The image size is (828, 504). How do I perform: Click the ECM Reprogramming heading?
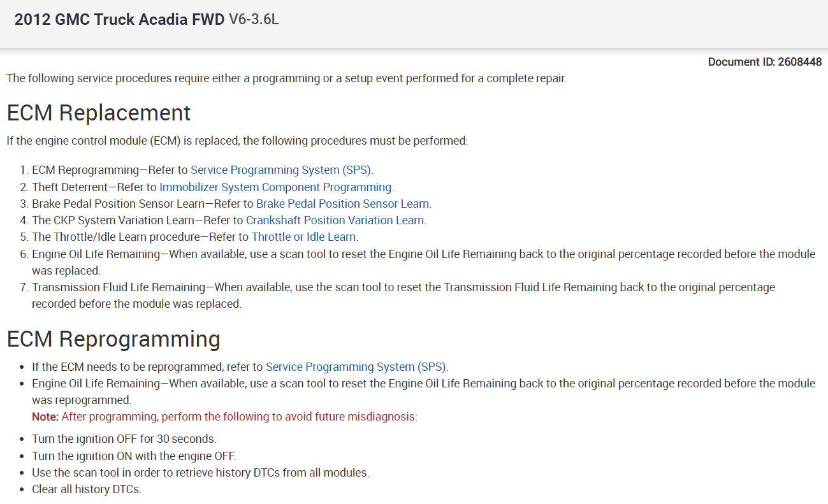[x=113, y=339]
